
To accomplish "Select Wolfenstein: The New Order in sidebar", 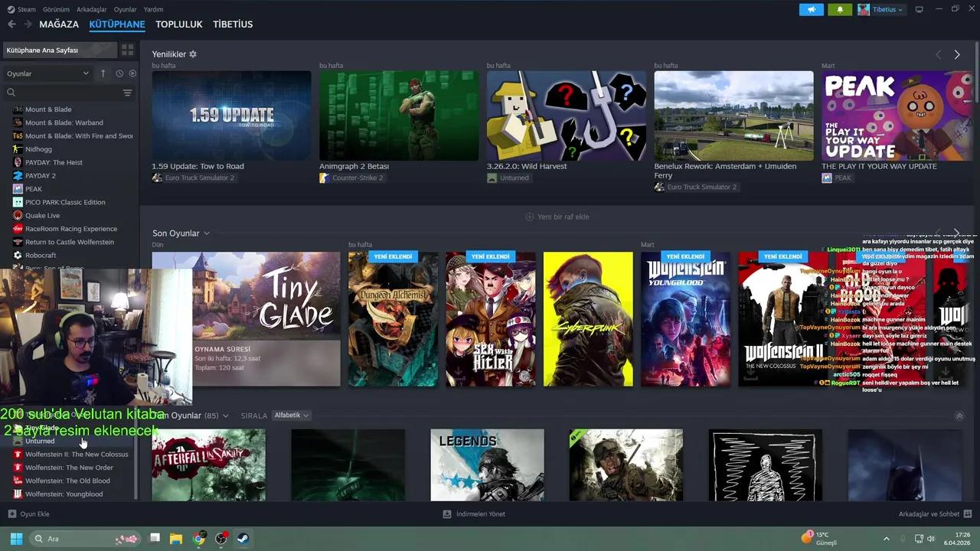I will tap(69, 468).
